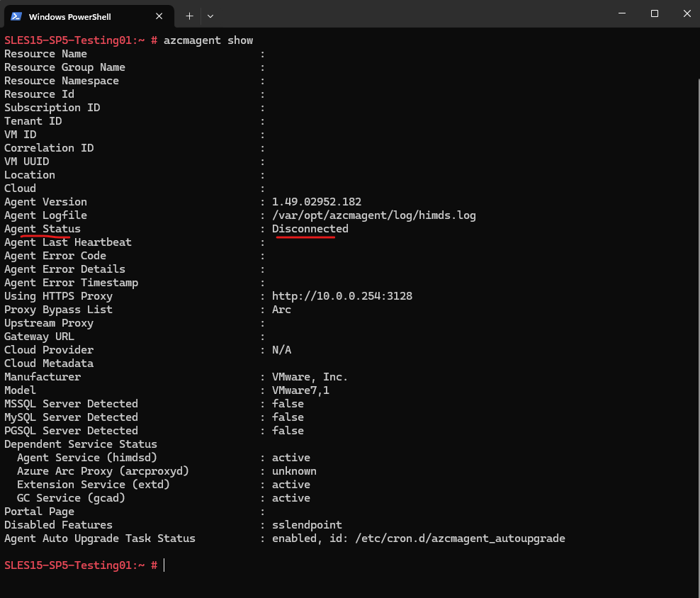Minimize the terminal window
Viewport: 700px width, 598px height.
coord(622,13)
